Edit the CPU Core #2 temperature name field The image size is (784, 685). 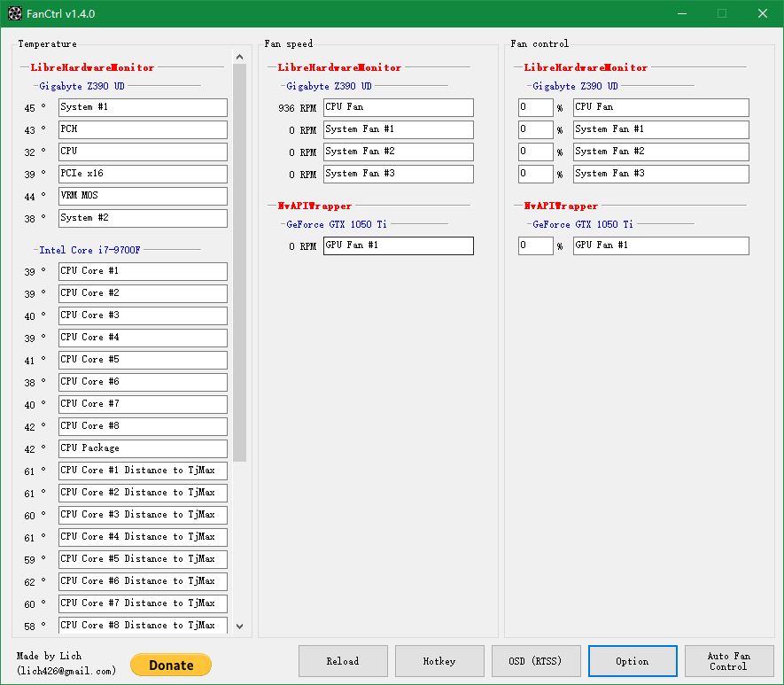(143, 293)
